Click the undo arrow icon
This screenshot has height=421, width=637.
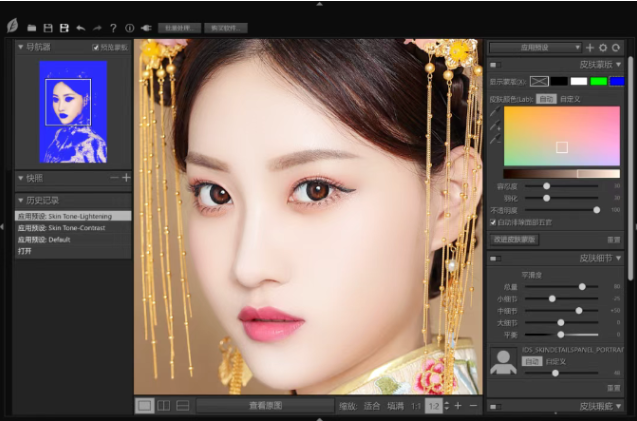click(81, 28)
